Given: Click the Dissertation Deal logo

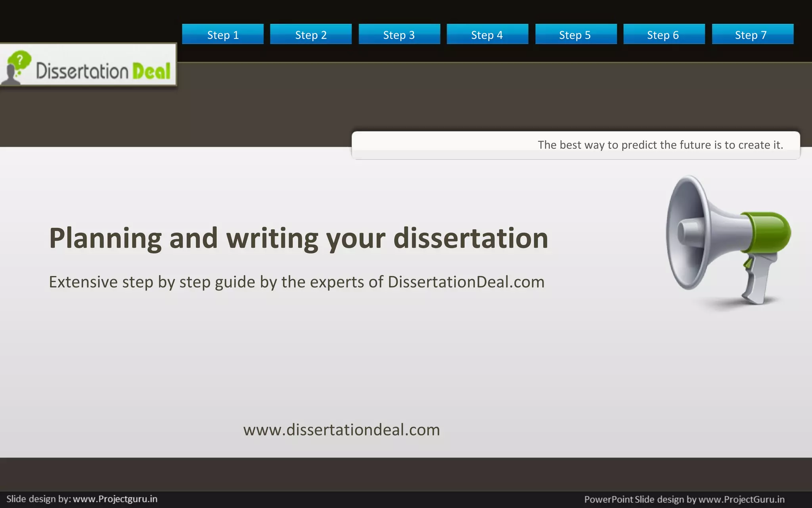Looking at the screenshot, I should click(x=88, y=65).
